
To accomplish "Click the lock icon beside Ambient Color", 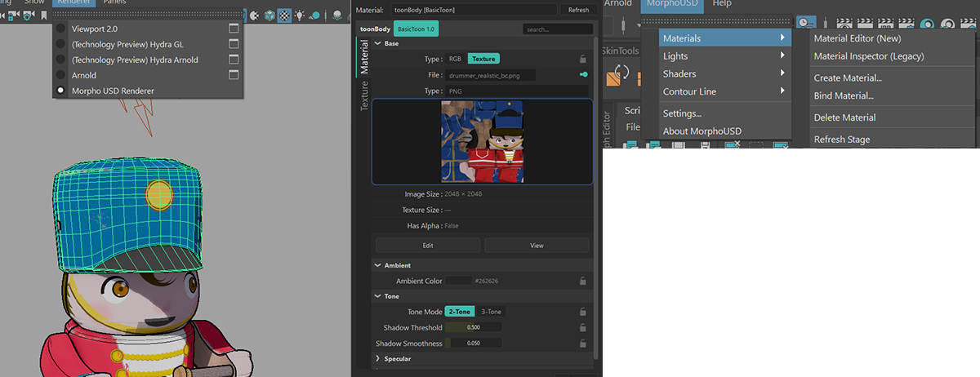I will (582, 281).
